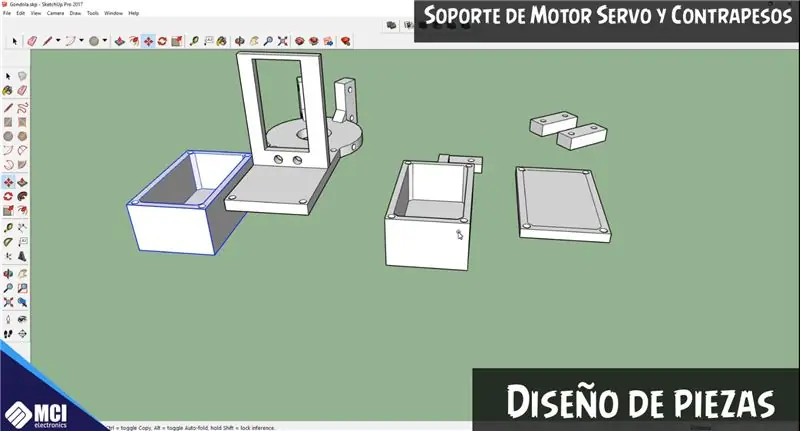This screenshot has height=431, width=800.
Task: Select the Walk footprints tool
Action: click(x=8, y=334)
